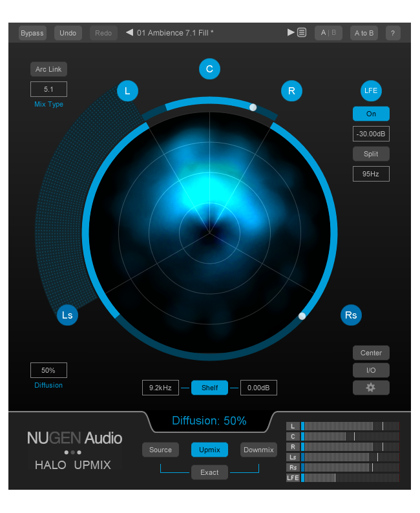Screen dimensions: 420x513
Task: Click the front arc slider handle
Action: [x=253, y=107]
